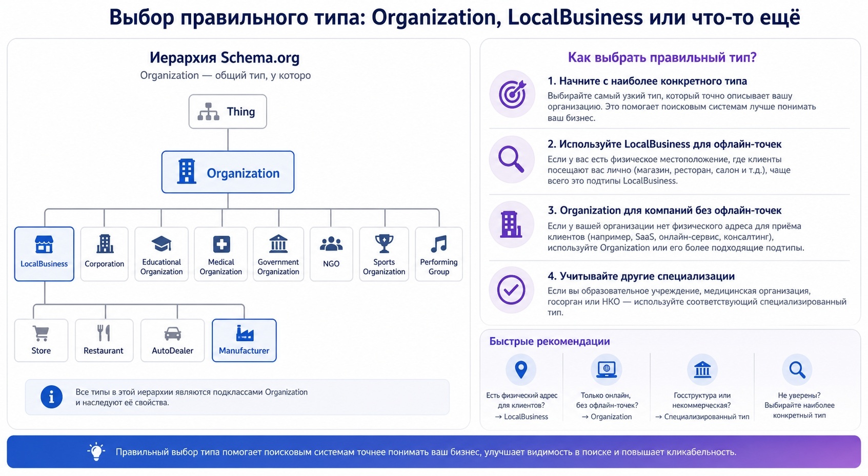Select the Corporation label
Viewport: 868px width, 476px height.
pyautogui.click(x=104, y=264)
